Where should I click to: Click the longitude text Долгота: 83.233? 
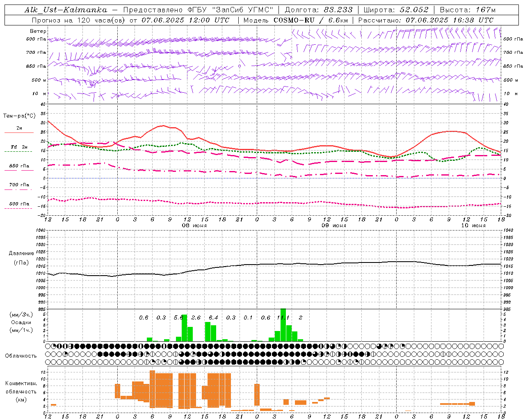pyautogui.click(x=318, y=10)
